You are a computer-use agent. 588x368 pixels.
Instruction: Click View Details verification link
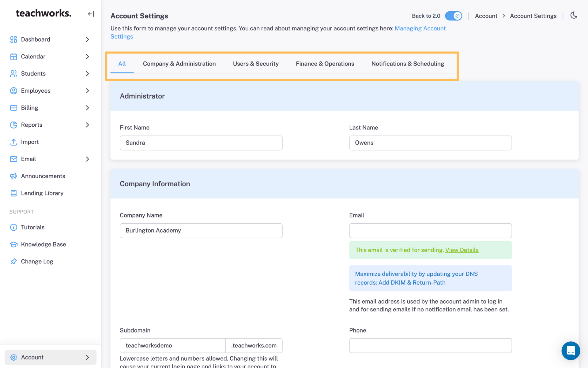(x=462, y=250)
